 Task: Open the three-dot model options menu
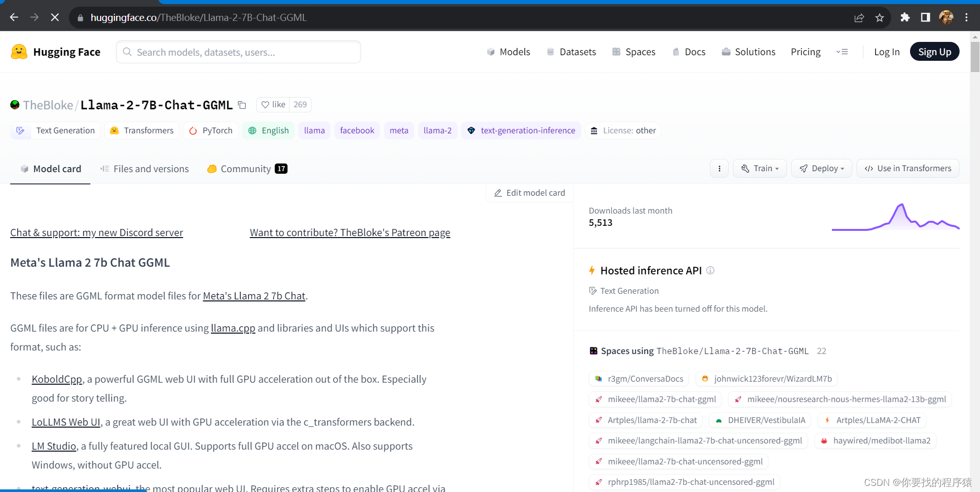(x=720, y=169)
